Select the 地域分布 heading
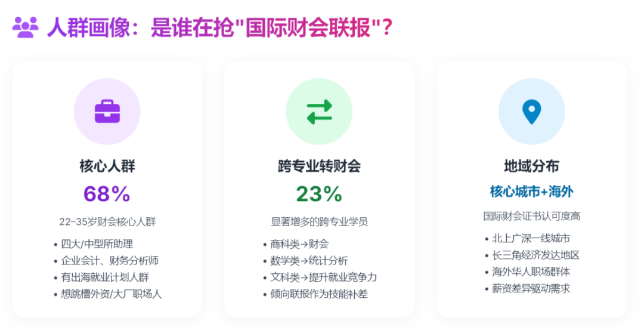 pyautogui.click(x=531, y=165)
